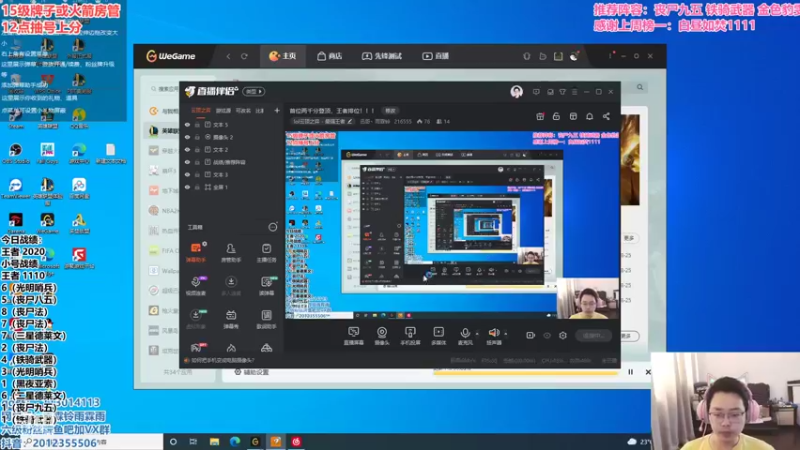Viewport: 800px width, 450px height.
Task: Add a 手机投屏 phone cast source
Action: pyautogui.click(x=410, y=336)
